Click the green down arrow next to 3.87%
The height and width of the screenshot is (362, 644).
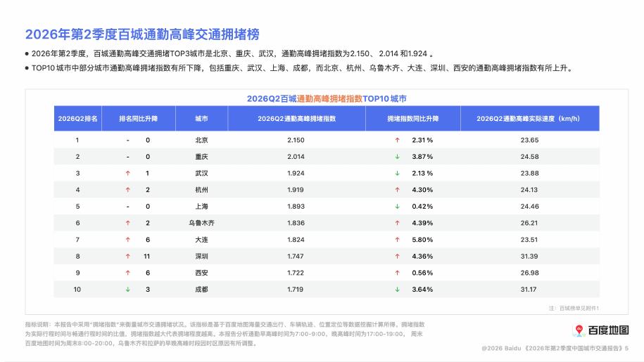397,157
